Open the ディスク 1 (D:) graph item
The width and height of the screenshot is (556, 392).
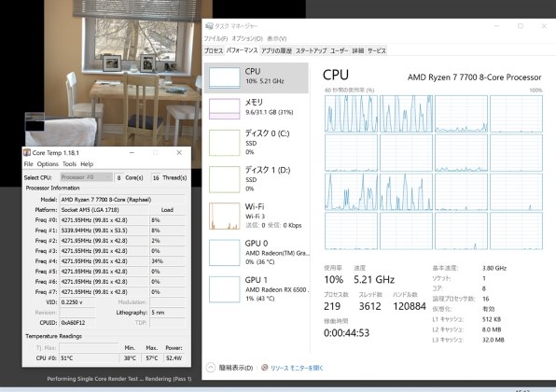(257, 179)
